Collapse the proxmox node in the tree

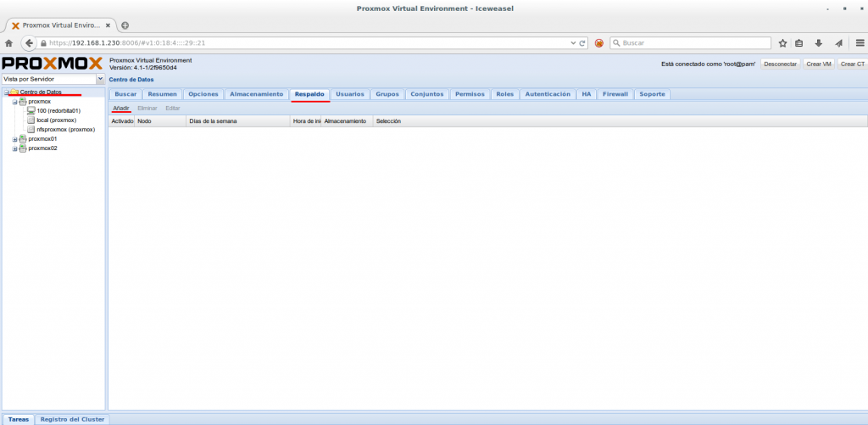click(14, 101)
